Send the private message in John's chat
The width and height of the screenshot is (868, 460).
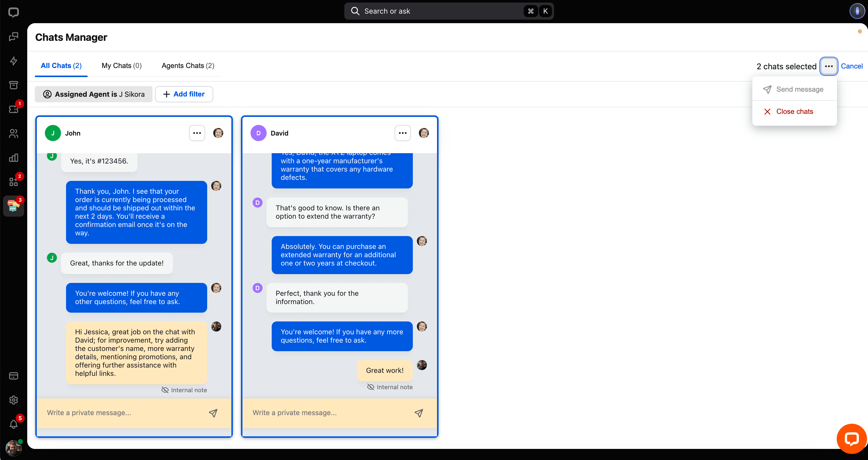(213, 413)
